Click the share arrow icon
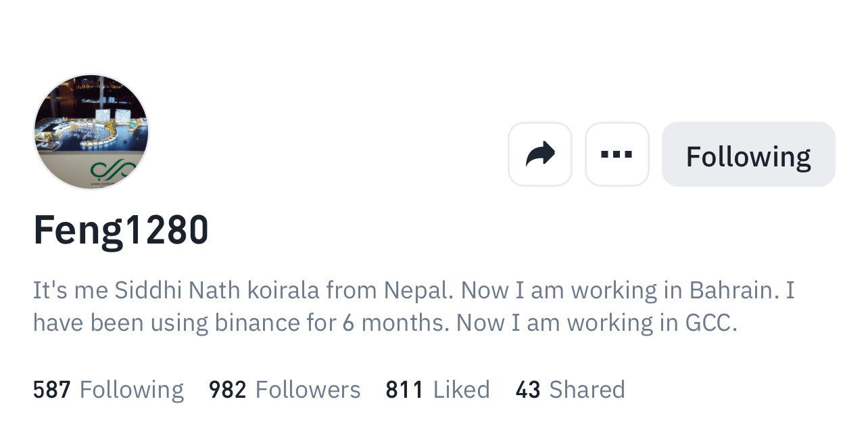This screenshot has width=868, height=435. tap(540, 154)
